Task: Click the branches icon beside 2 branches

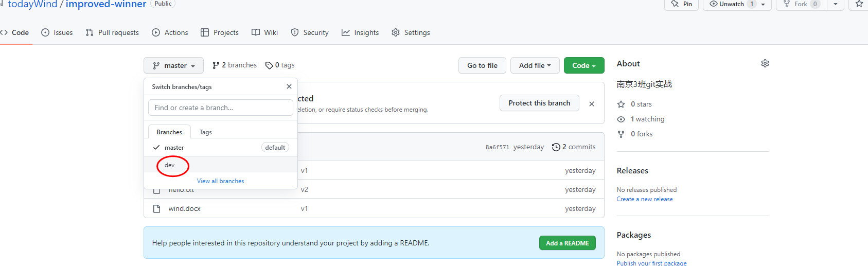Action: click(216, 65)
